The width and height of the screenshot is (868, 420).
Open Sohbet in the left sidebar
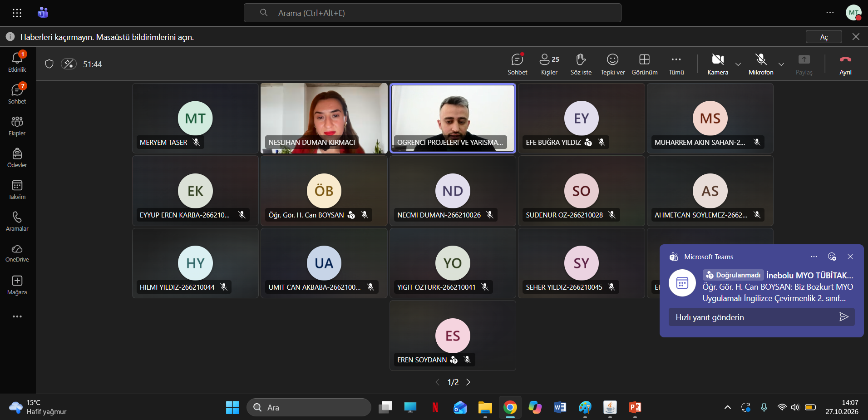click(17, 94)
